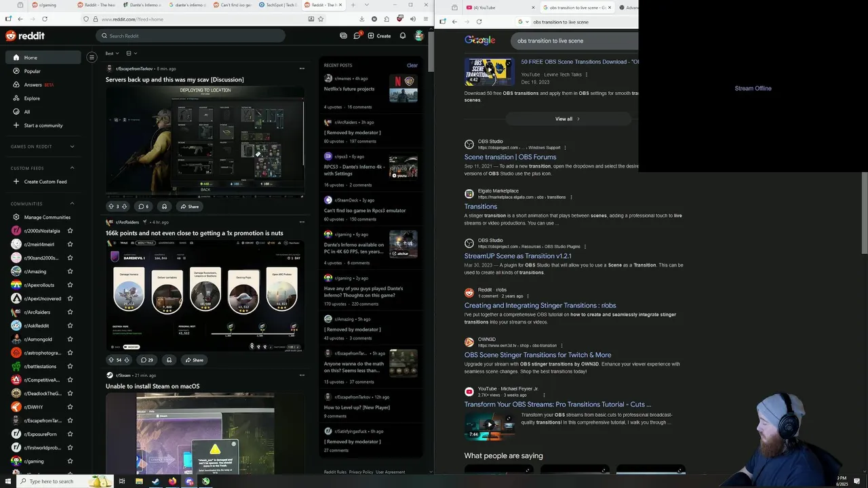This screenshot has height=488, width=868.
Task: Share the Servers back up post
Action: coord(190,206)
